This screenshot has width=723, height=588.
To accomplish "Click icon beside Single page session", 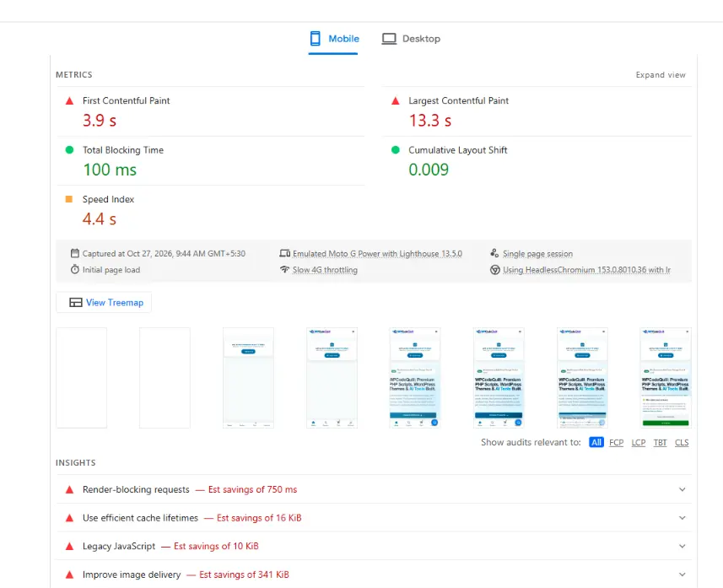I will point(494,253).
